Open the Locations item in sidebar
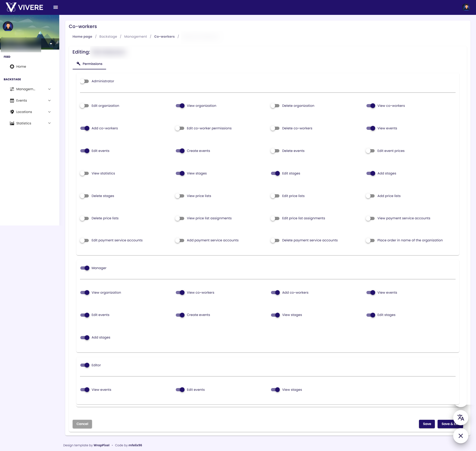Viewport: 476px width, 451px height. pyautogui.click(x=30, y=112)
